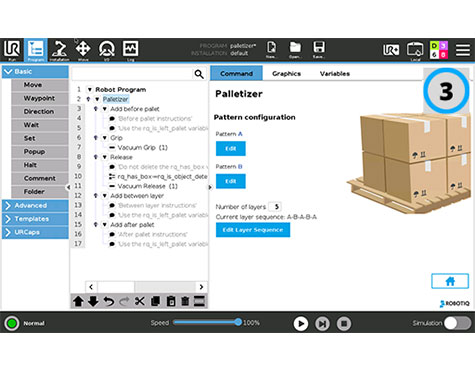Create a New program file
This screenshot has height=371, width=475.
(271, 49)
